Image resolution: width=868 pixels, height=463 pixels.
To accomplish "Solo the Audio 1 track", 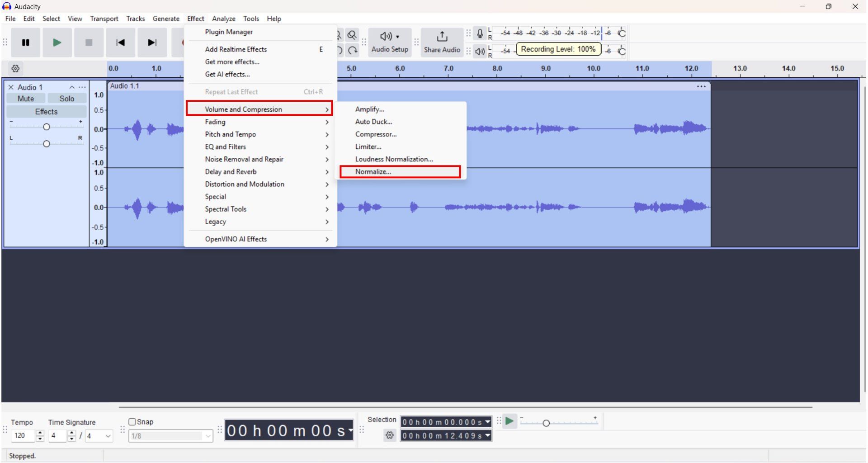I will pos(66,98).
